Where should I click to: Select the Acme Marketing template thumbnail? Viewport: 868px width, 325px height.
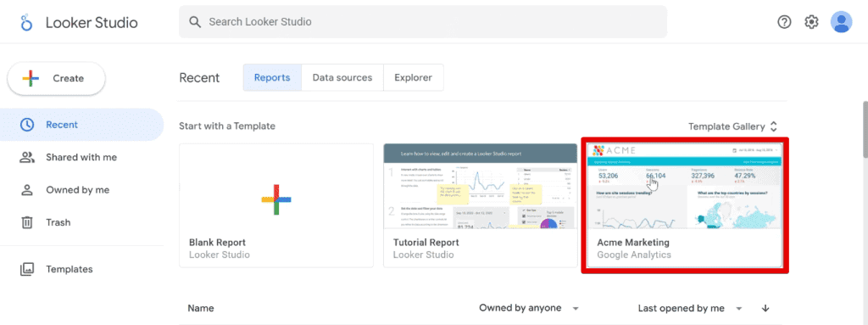point(684,186)
